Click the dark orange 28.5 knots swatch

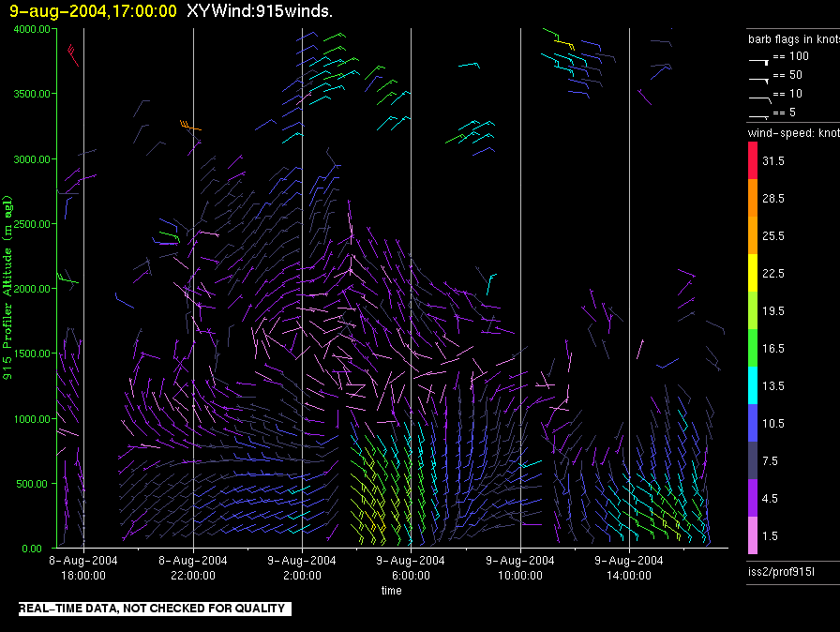(753, 198)
